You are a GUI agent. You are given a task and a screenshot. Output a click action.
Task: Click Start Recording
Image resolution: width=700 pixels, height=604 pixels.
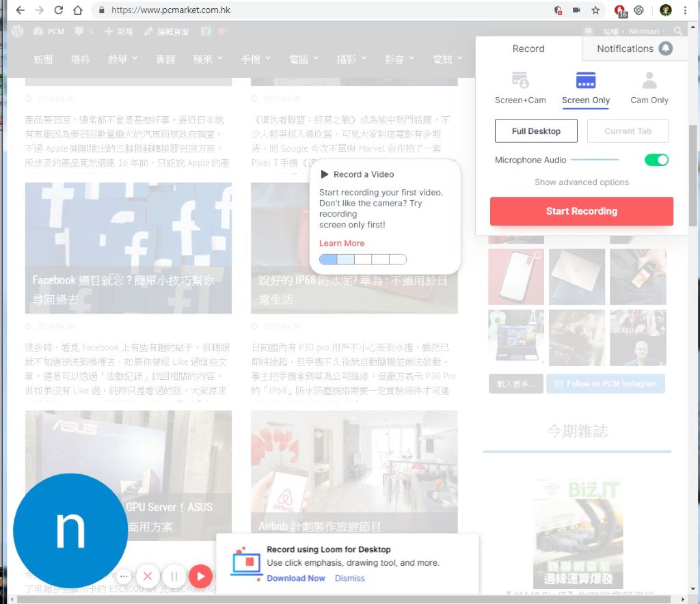point(581,211)
